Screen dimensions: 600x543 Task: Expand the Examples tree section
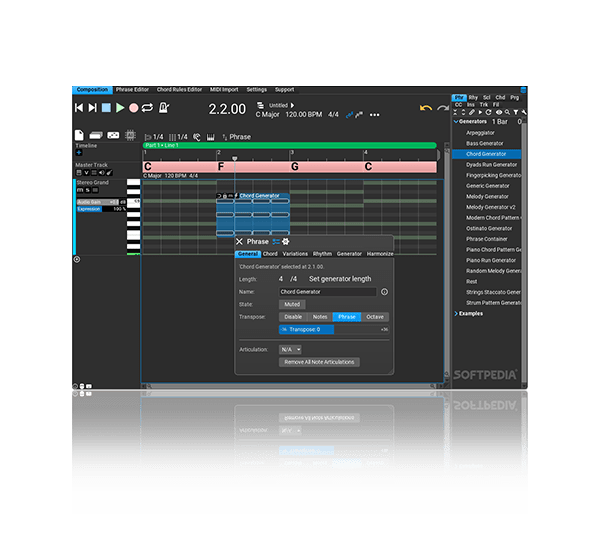[456, 314]
